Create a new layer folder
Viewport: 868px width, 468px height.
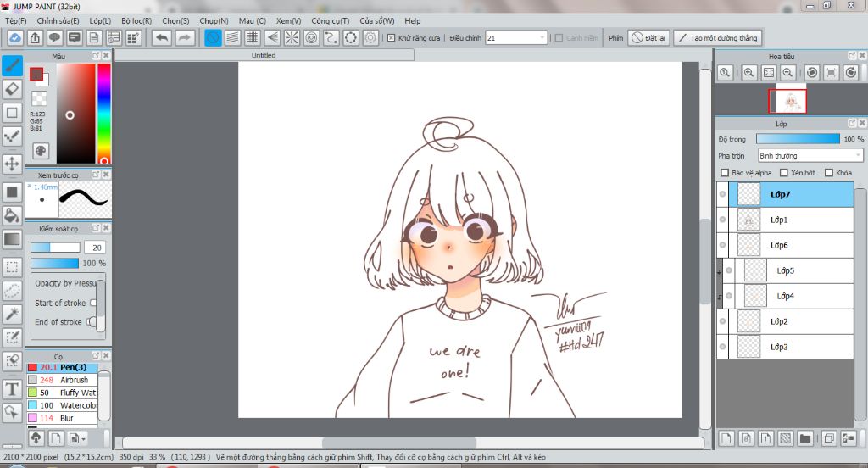pyautogui.click(x=805, y=438)
